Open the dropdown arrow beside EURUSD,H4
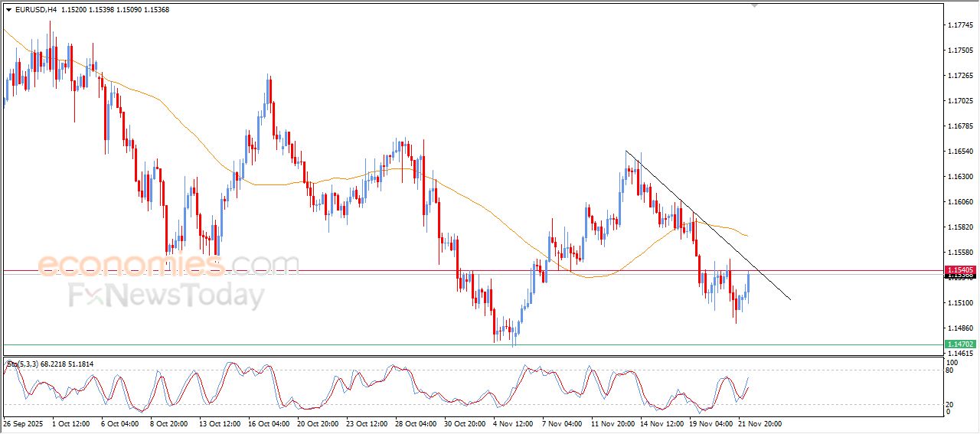The width and height of the screenshot is (980, 434). (8, 10)
